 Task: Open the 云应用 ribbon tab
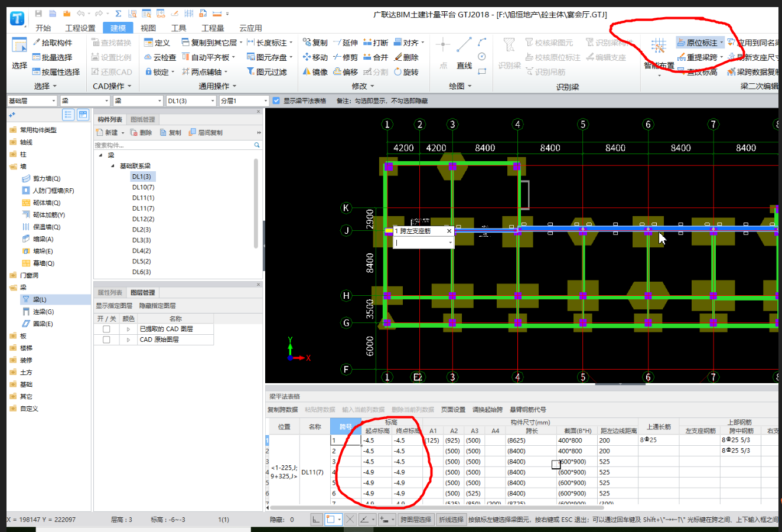click(250, 28)
